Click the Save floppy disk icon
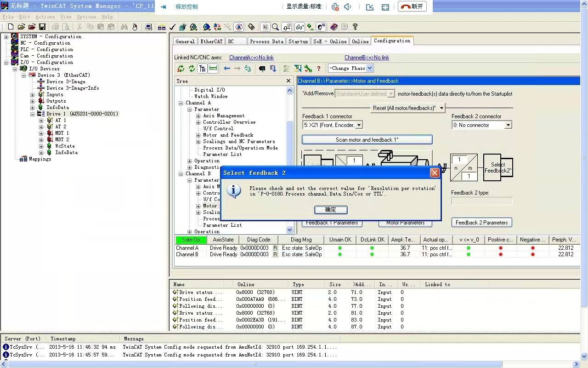Screen dimensions: 588x368 [x=42, y=27]
